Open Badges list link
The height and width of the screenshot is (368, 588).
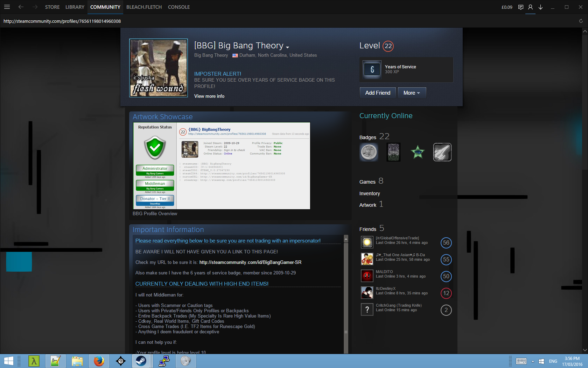coord(368,137)
